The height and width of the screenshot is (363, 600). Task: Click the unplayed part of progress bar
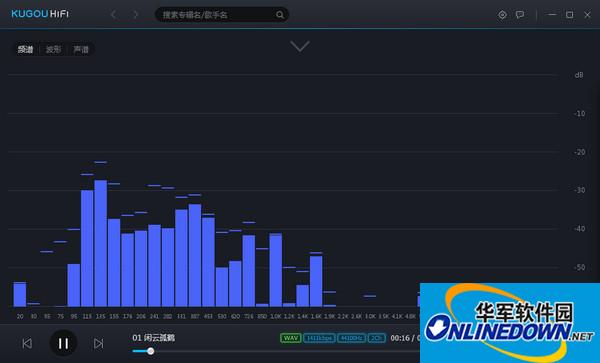(x=287, y=351)
